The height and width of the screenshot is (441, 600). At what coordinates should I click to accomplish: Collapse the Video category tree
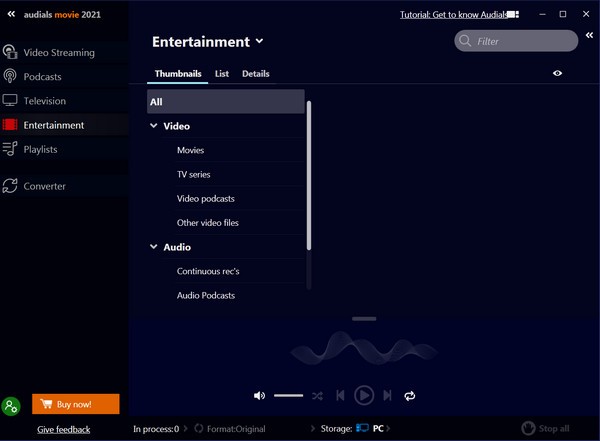click(x=154, y=127)
